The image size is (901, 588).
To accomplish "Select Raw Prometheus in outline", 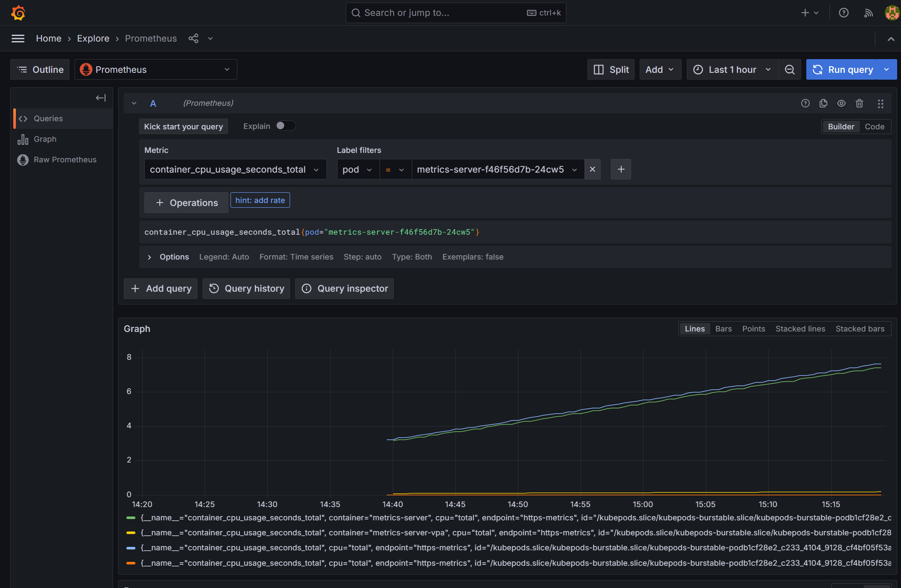I will pyautogui.click(x=65, y=160).
